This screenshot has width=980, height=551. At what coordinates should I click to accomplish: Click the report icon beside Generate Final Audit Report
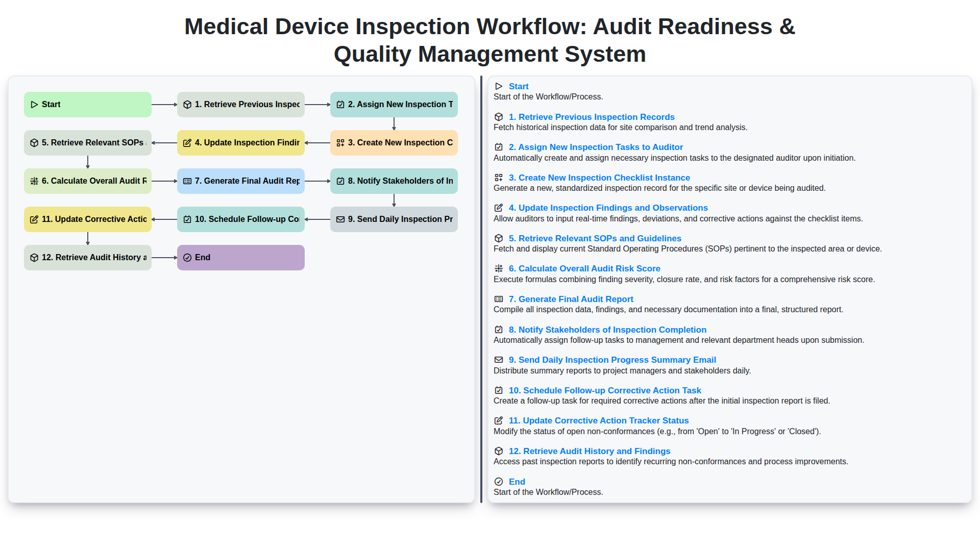(x=499, y=299)
